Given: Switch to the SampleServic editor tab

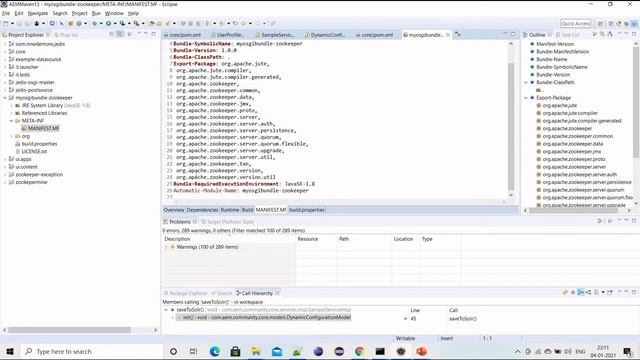Looking at the screenshot, I should tap(277, 35).
